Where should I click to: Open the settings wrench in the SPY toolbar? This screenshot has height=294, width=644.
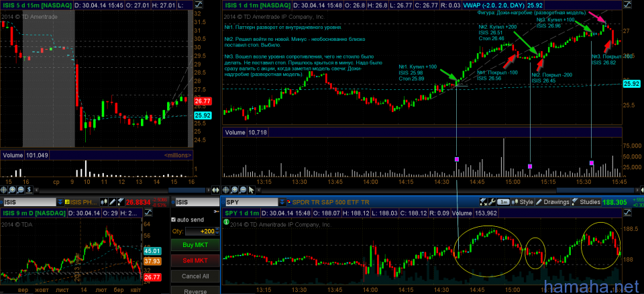(x=492, y=202)
